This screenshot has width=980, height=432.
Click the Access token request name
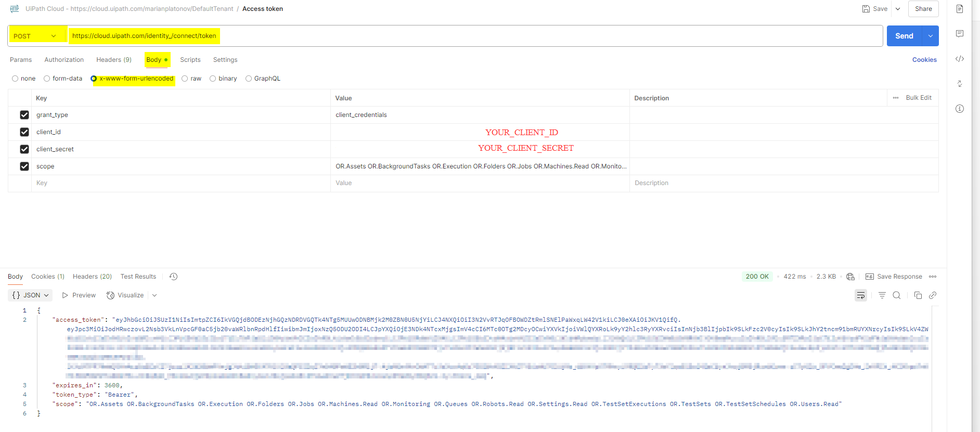tap(263, 9)
